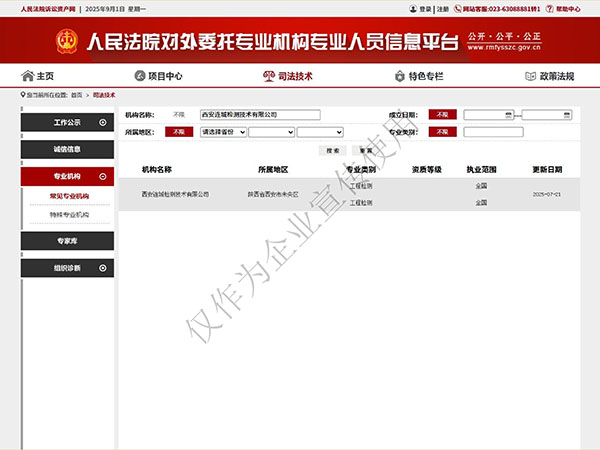Click the 机构名称 text input field
Screen dimensions: 600x450
click(x=259, y=115)
